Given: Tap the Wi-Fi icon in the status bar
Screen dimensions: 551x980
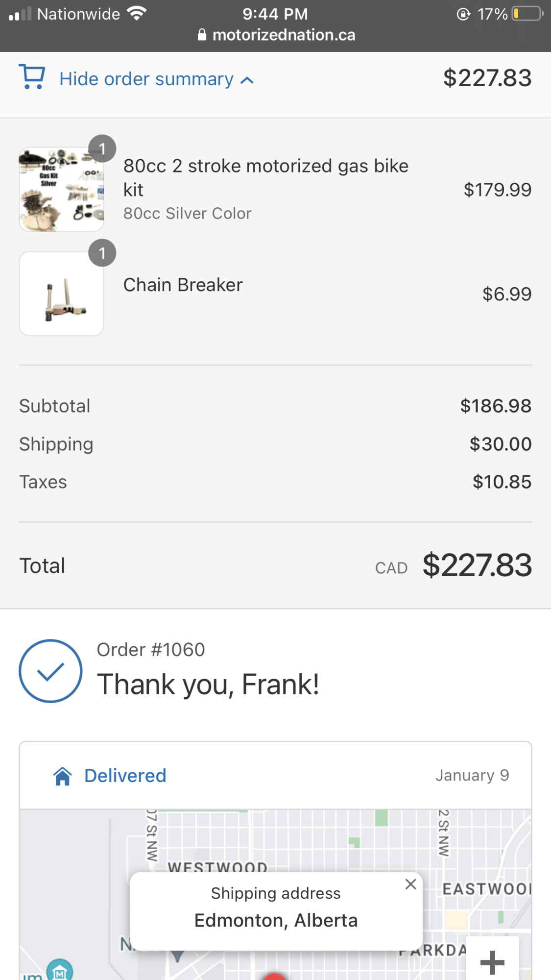Looking at the screenshot, I should coord(137,14).
